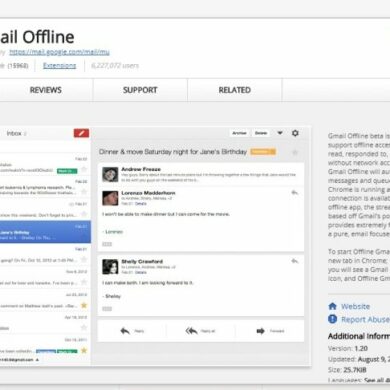Screen dimensions: 390x390
Task: Click the Forward arrow icon
Action: (x=260, y=331)
